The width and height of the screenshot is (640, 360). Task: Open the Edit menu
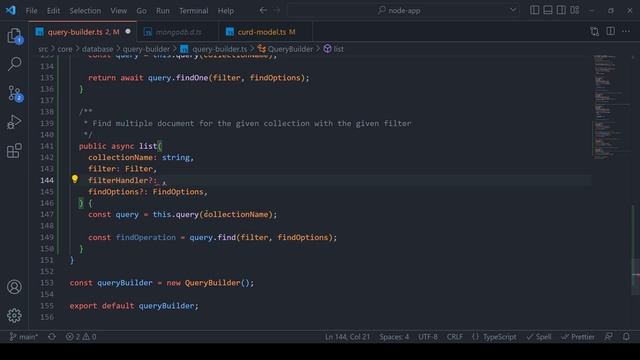click(53, 11)
